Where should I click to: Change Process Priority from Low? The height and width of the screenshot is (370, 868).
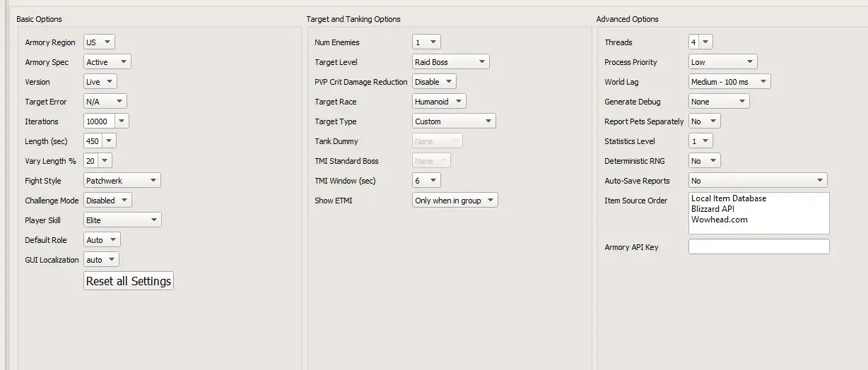point(722,62)
